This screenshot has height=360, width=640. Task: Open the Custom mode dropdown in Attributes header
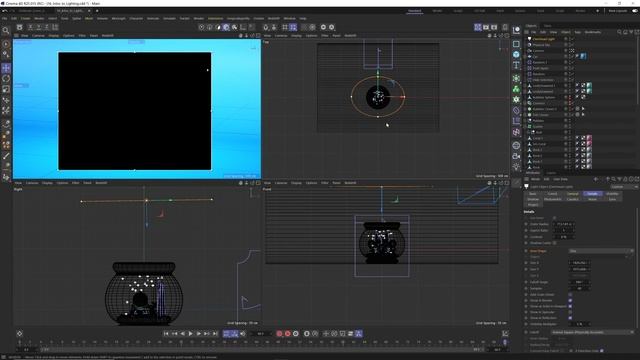(x=624, y=187)
